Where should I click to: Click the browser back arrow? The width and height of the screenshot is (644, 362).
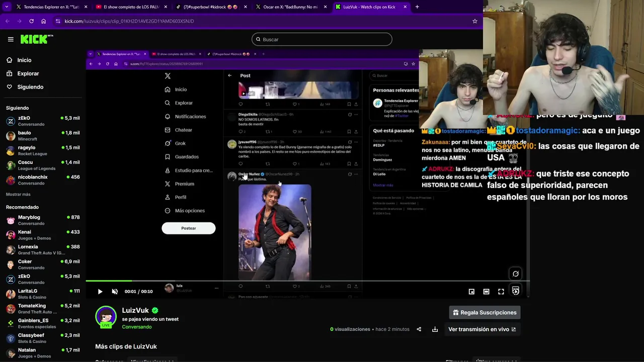(7, 21)
